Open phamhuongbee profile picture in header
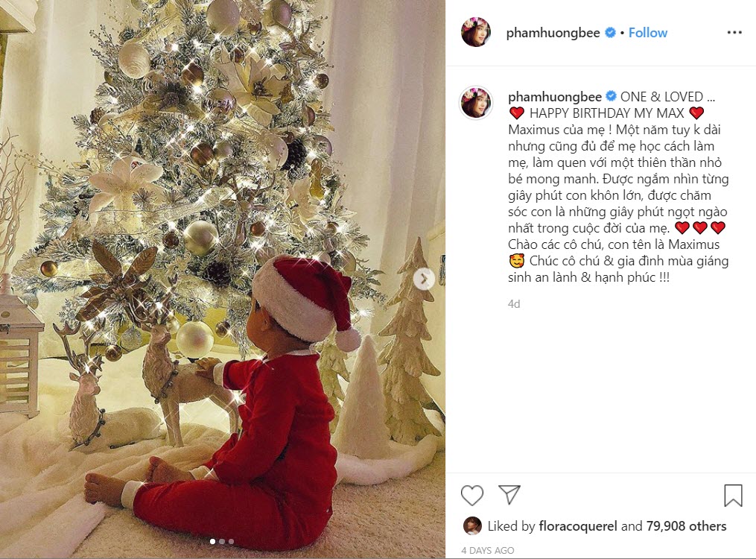 476,32
